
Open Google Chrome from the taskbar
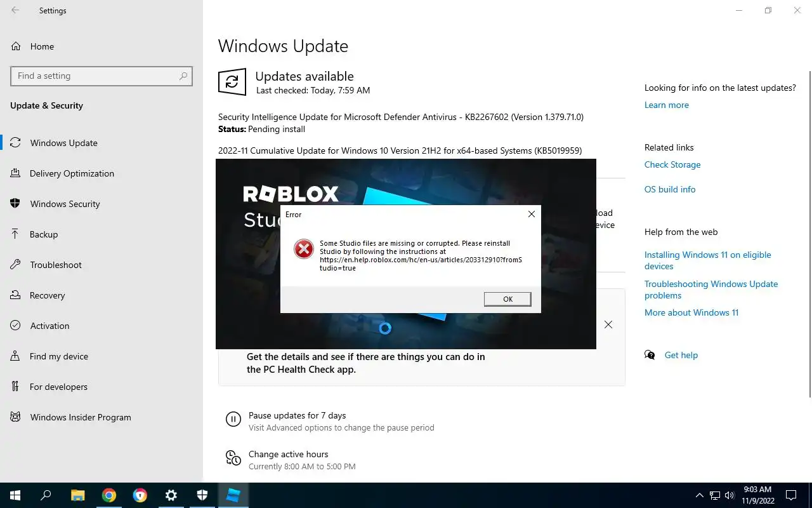coord(108,495)
